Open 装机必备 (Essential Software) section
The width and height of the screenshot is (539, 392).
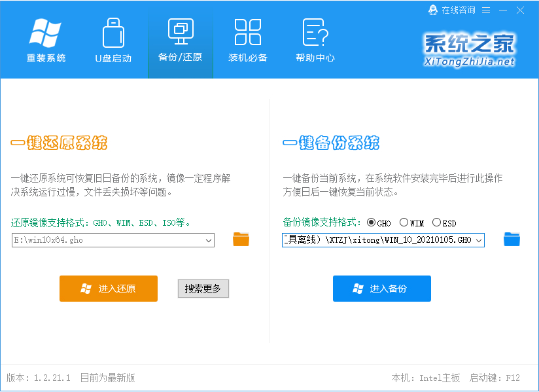[x=248, y=39]
